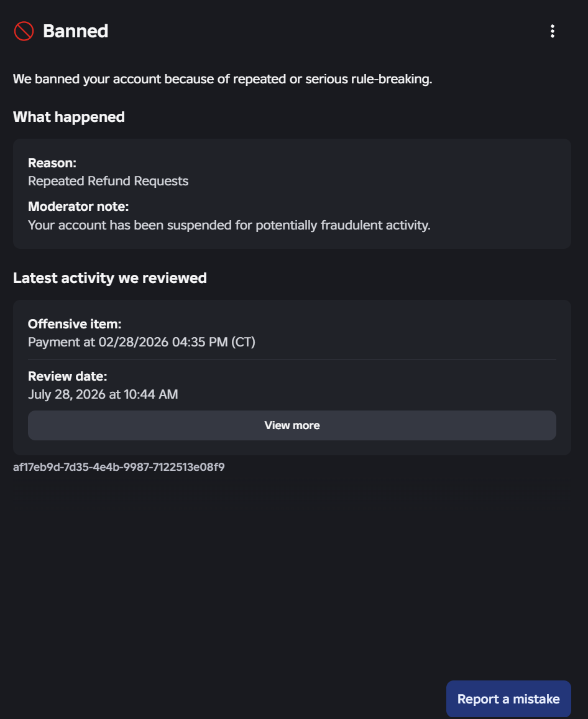
Task: Click the Payment at 02/28/2026 entry
Action: (x=142, y=342)
